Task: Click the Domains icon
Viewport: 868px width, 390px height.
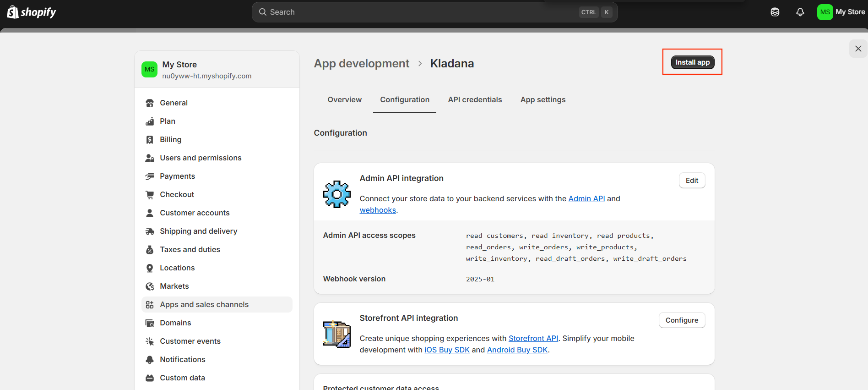Action: (x=150, y=323)
